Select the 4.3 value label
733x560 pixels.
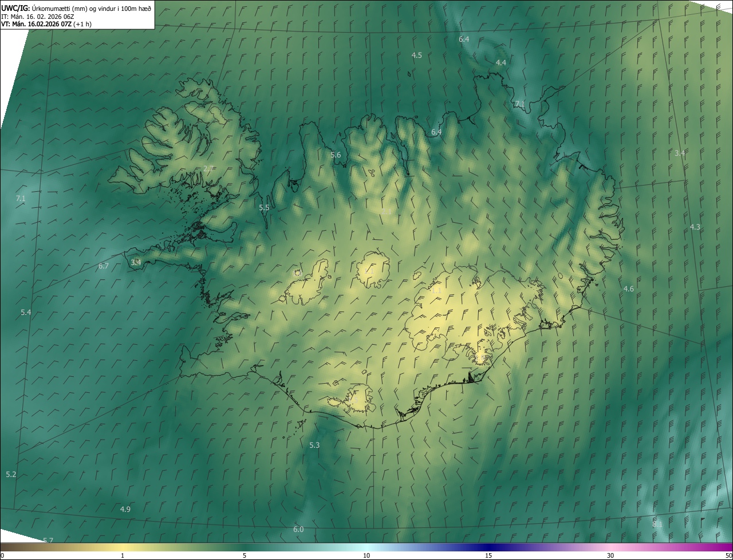pos(695,227)
